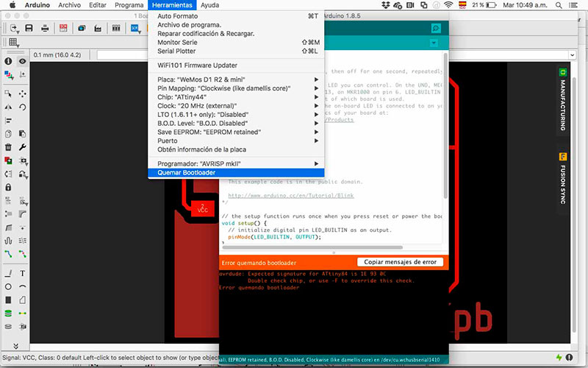Select the Show (eye) tool in Eagle
This screenshot has height=368, width=588.
point(23,61)
